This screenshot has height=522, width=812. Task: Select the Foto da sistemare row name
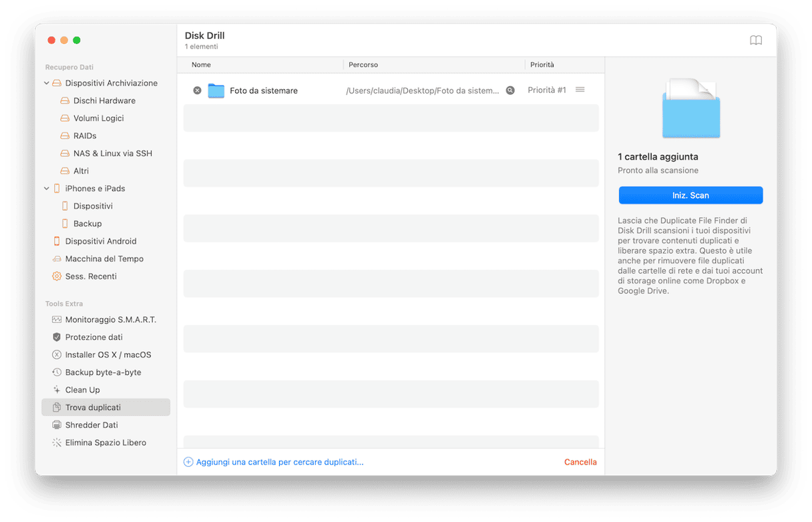click(264, 90)
